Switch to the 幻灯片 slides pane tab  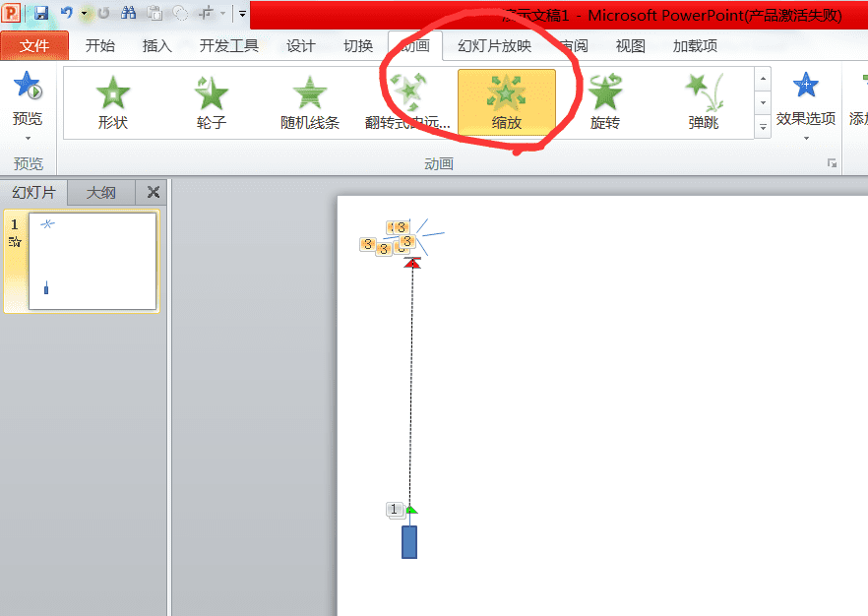(33, 193)
